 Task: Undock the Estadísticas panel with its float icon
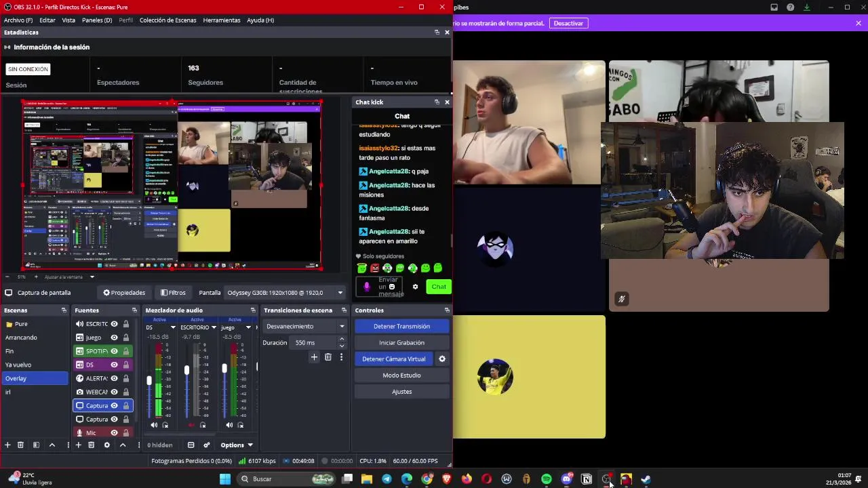tap(437, 32)
